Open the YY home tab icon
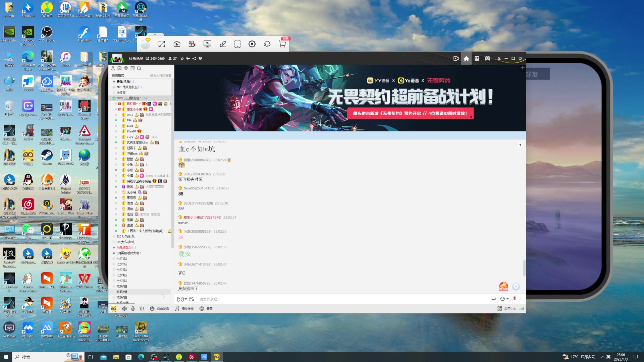 (x=466, y=59)
